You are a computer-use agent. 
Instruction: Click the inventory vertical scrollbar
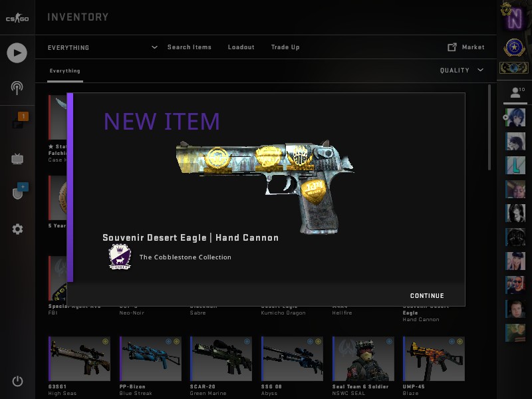click(489, 127)
